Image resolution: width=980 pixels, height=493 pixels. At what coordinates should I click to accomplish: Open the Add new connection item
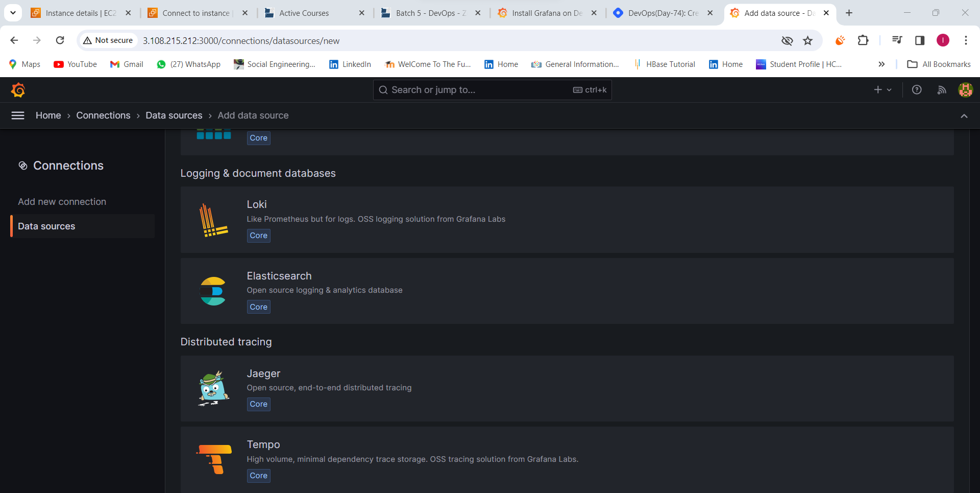[62, 202]
